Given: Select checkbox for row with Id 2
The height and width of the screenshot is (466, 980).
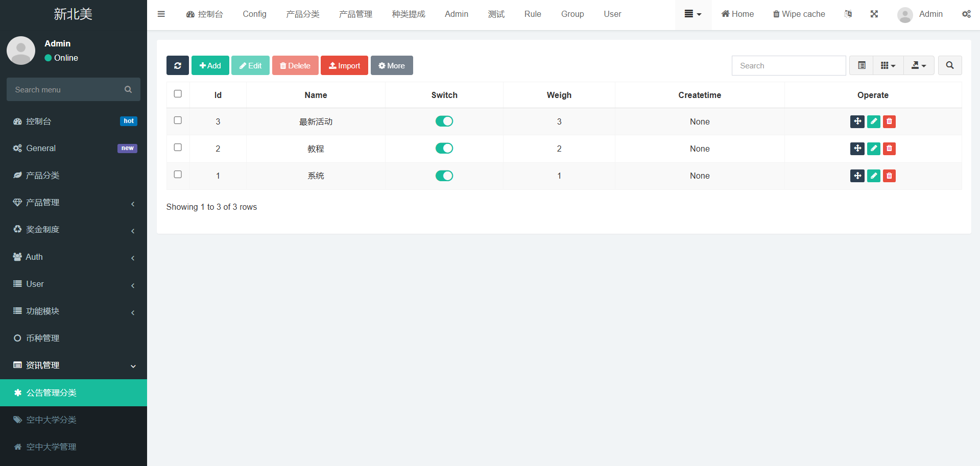Looking at the screenshot, I should tap(178, 148).
